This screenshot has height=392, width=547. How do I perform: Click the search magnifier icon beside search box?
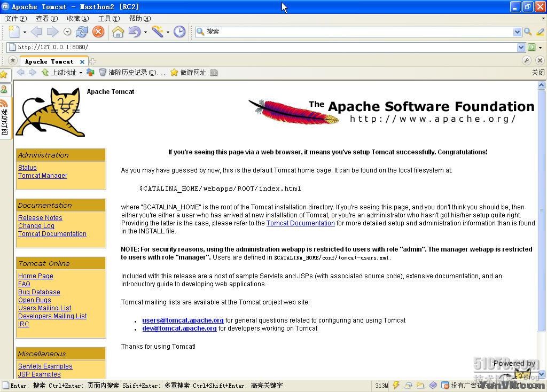tap(528, 32)
